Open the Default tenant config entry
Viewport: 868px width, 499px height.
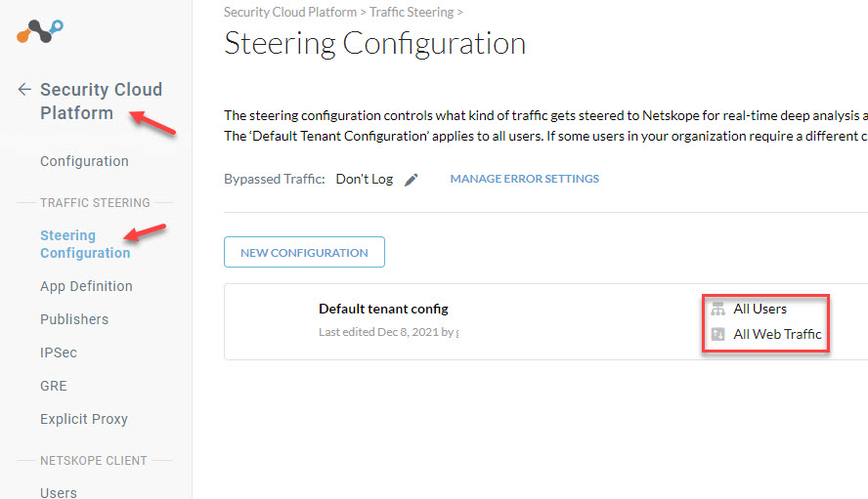[x=383, y=309]
